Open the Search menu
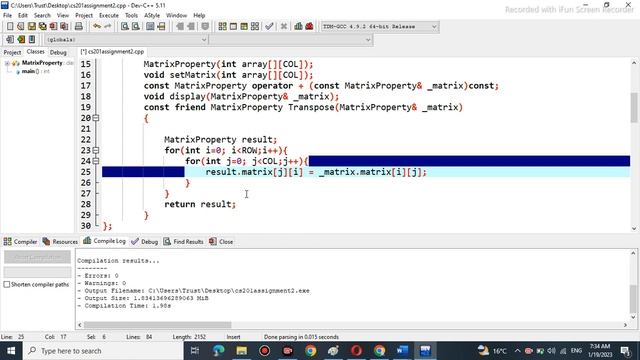 click(x=42, y=16)
